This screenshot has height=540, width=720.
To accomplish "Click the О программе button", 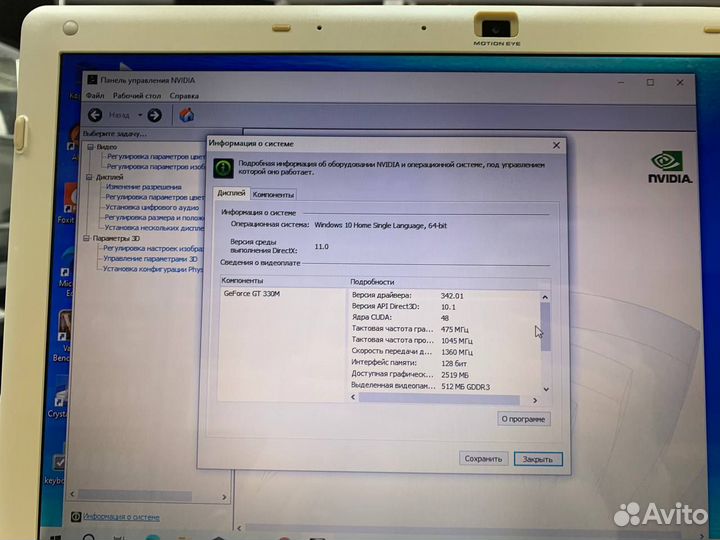I will click(x=523, y=419).
